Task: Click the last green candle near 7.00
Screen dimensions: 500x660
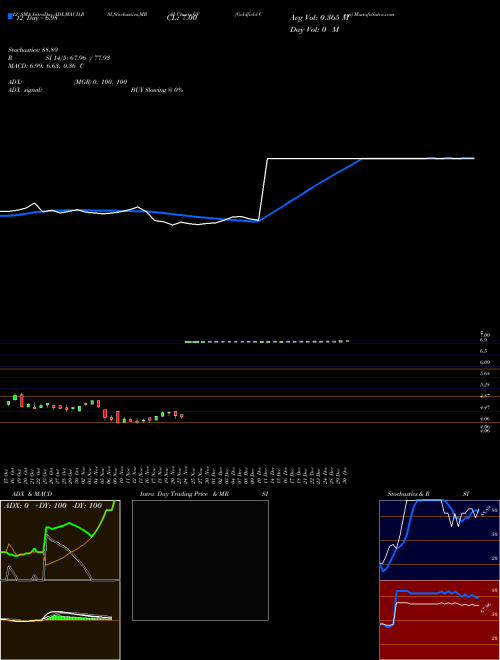Action: 347,341
